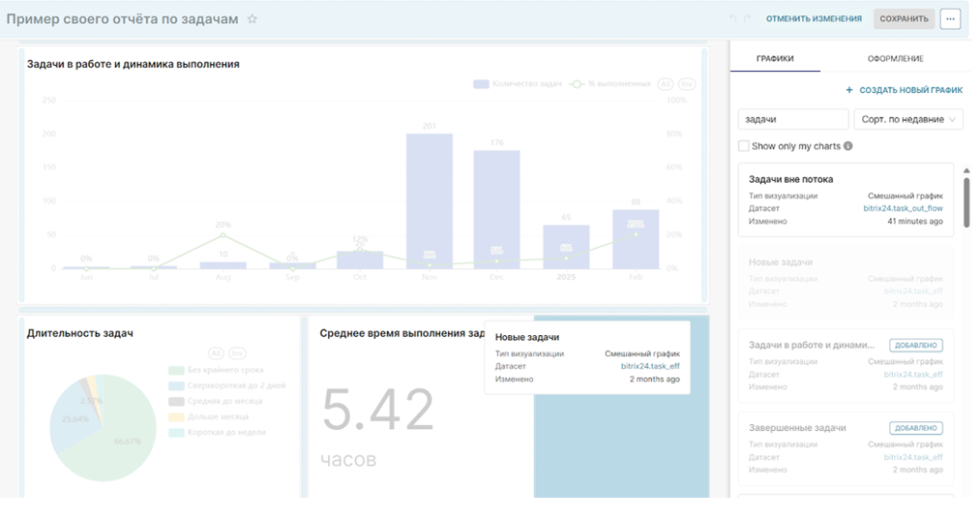Screen dimensions: 980x520
Task: Click Отменить изменения button
Action: pos(813,19)
